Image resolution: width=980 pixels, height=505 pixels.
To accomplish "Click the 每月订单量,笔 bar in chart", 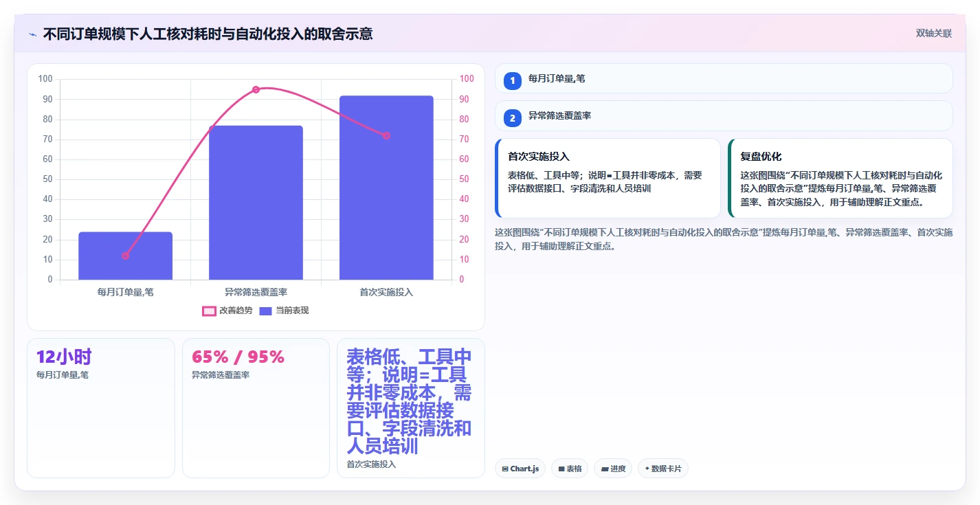I will pos(125,256).
